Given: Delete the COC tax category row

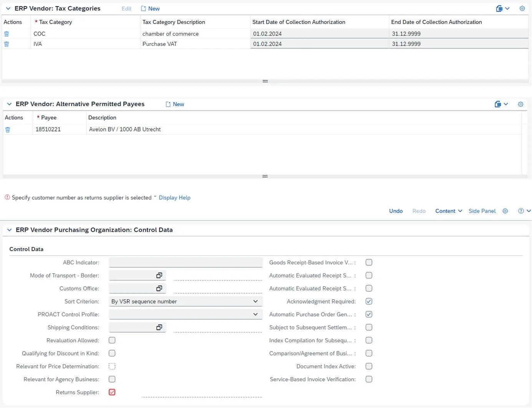Looking at the screenshot, I should 6,34.
